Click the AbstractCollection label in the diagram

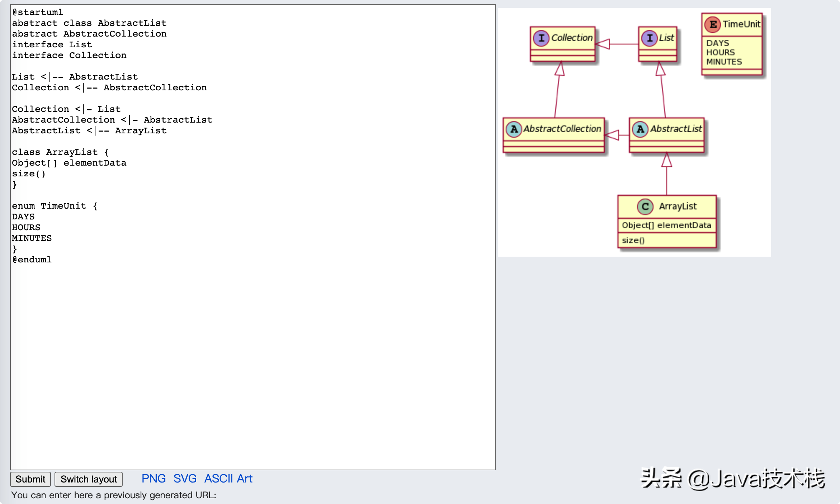[x=562, y=129]
